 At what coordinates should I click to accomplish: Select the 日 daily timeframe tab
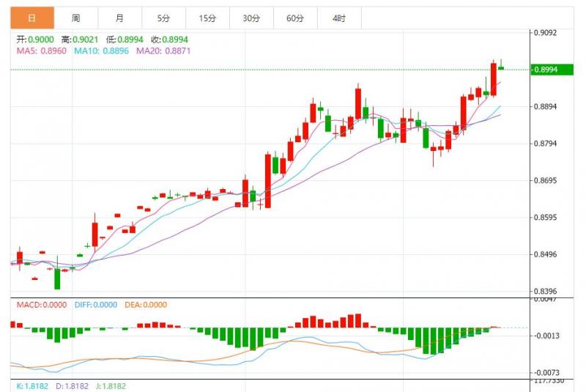tap(32, 18)
